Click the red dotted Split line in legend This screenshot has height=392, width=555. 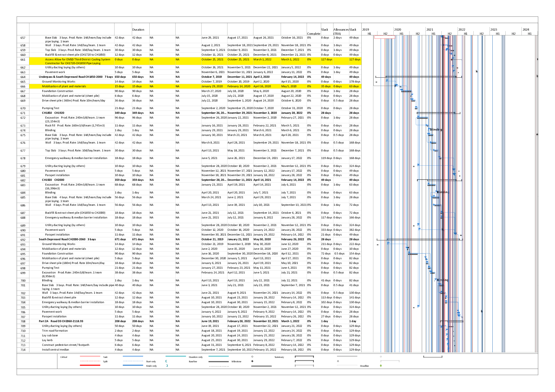pos(90,361)
